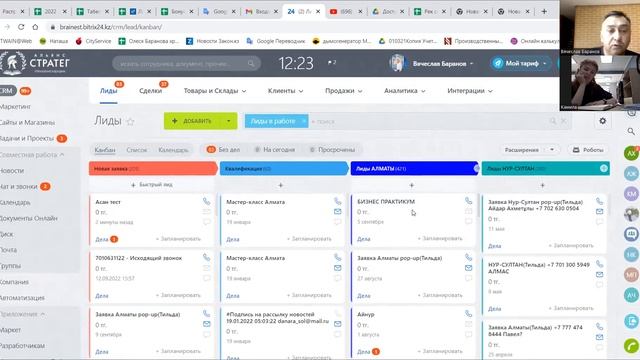The image size is (640, 360).
Task: Open the Сделки tab
Action: 150,91
